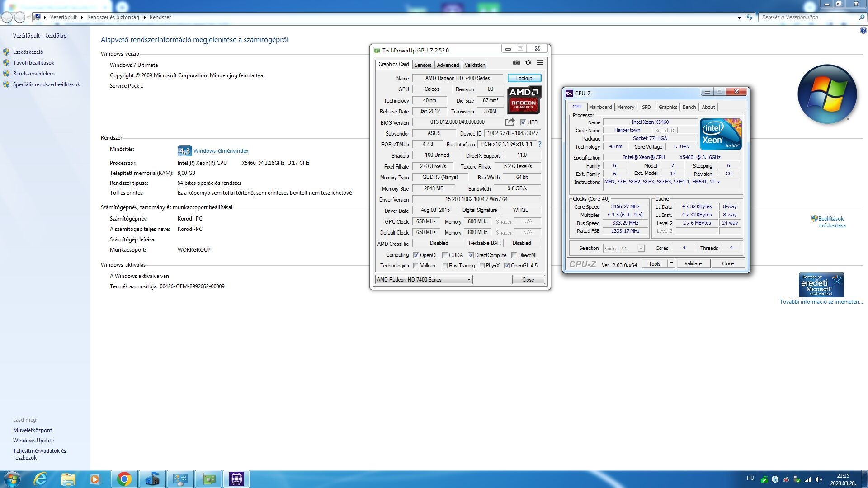Open the volume speaker icon in the tray
Image resolution: width=868 pixels, height=488 pixels.
pos(818,479)
